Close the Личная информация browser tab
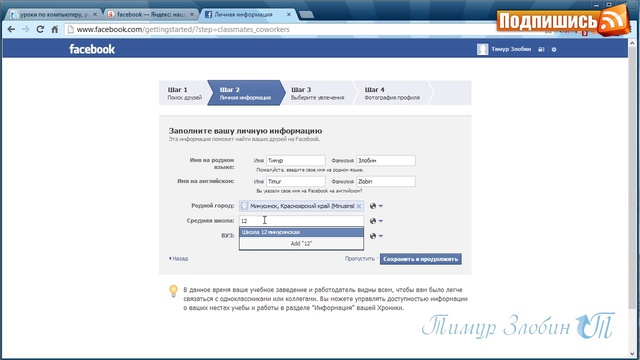The width and height of the screenshot is (640, 360). coord(289,14)
